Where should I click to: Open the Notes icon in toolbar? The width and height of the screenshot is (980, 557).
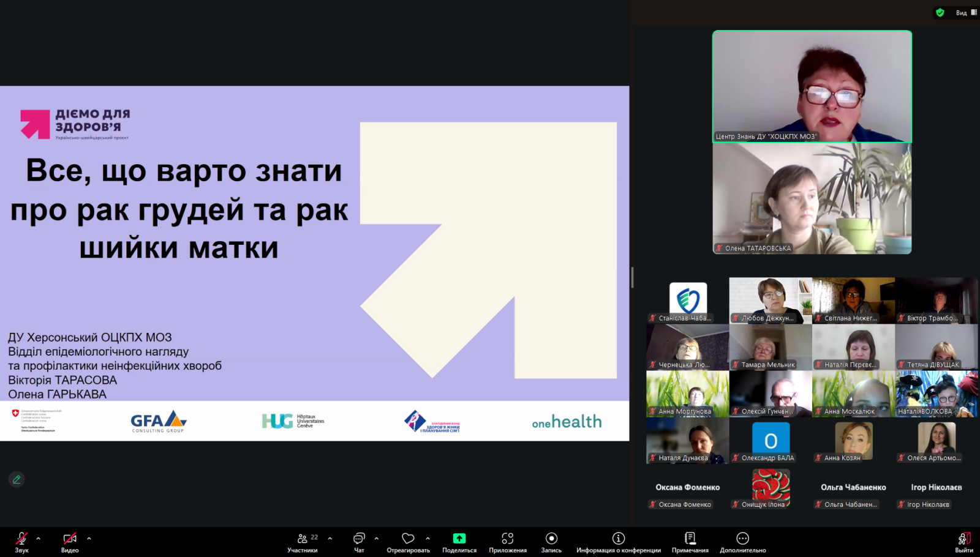(x=690, y=539)
